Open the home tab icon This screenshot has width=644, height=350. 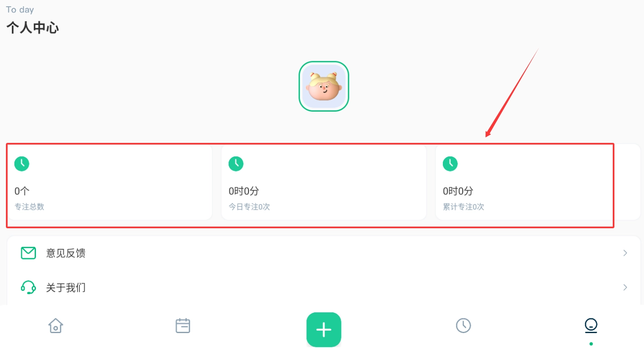click(56, 326)
